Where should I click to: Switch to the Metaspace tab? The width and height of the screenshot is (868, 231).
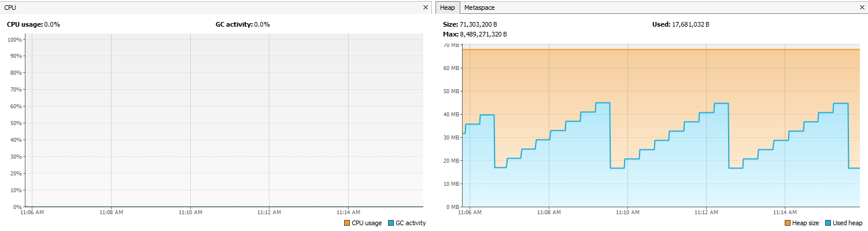coord(479,8)
